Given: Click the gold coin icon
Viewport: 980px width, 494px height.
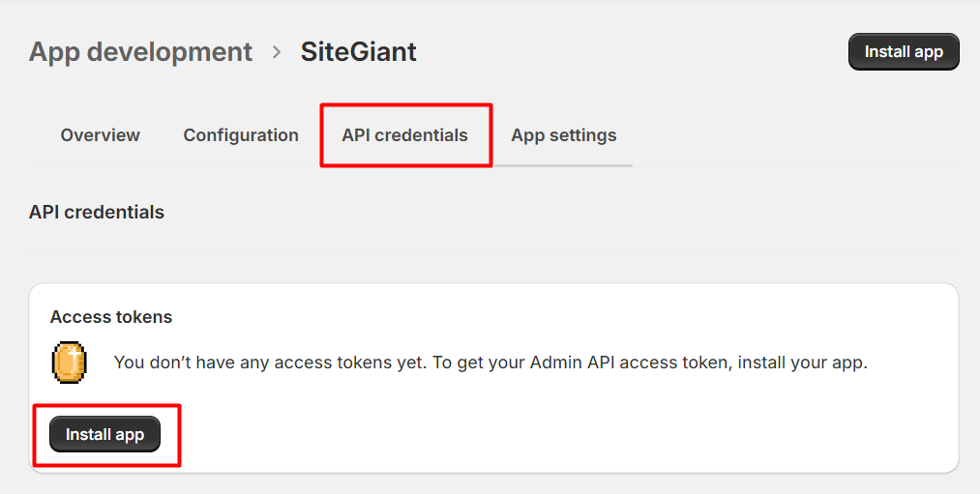Looking at the screenshot, I should 69,363.
